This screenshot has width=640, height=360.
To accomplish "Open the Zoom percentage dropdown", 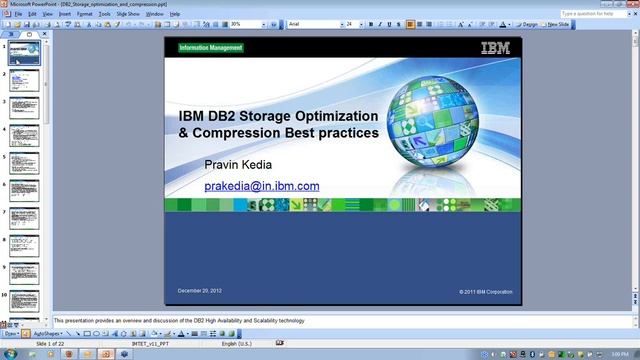I will click(263, 24).
